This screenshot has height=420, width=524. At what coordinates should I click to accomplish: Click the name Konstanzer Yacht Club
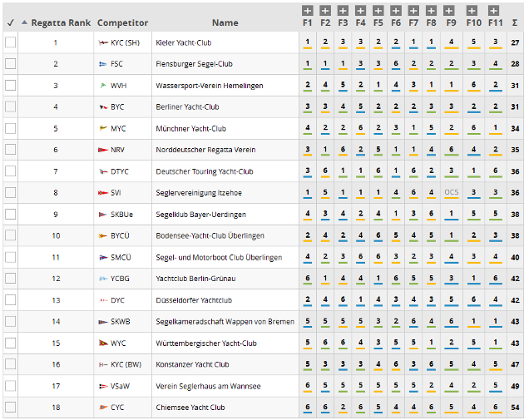[x=192, y=364]
